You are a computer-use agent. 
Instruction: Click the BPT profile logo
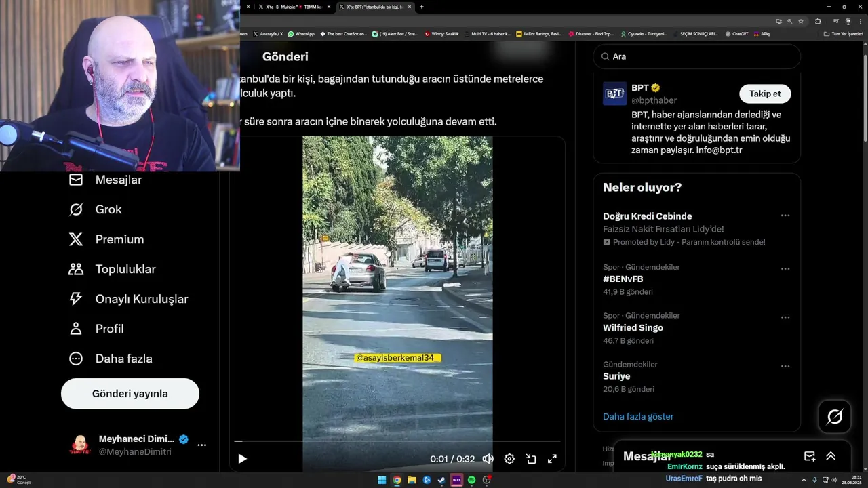coord(614,94)
